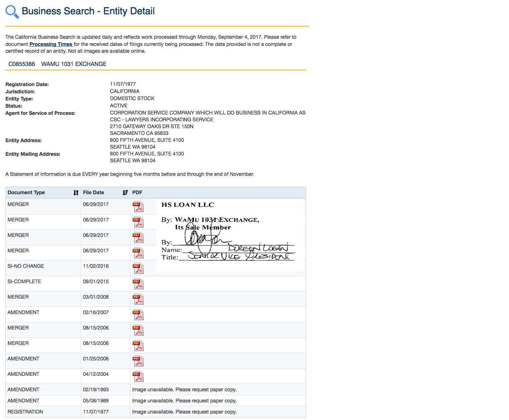The image size is (509, 420).
Task: Click the Jurisdiction value CALIFORNIA
Action: [x=125, y=91]
